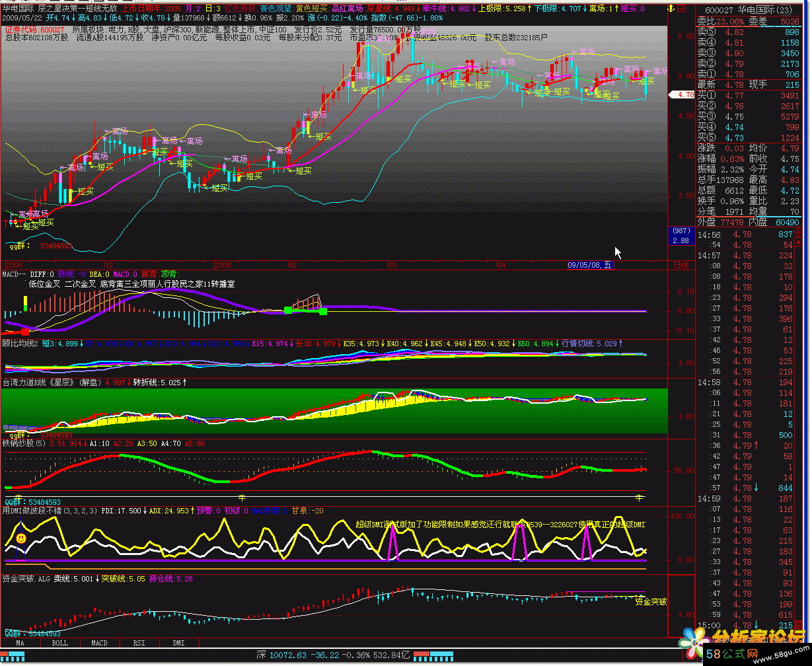Screen dimensions: 812x666
Task: Click the yellow smiley face on the DMI chart
Action: coord(21,538)
